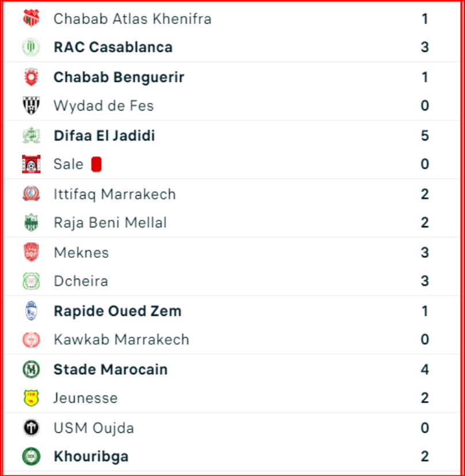
Task: Click the Chabab Atlas Khenifra team logo
Action: [31, 18]
